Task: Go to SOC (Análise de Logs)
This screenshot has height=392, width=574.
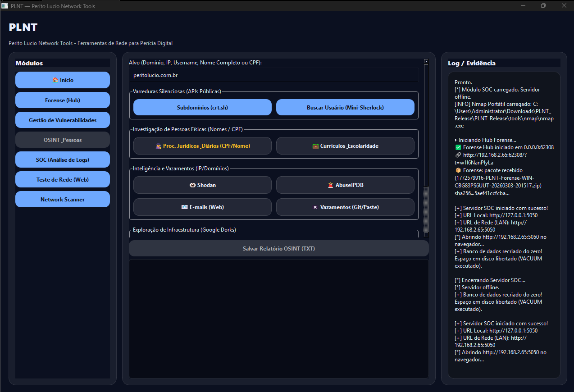Action: click(x=63, y=160)
